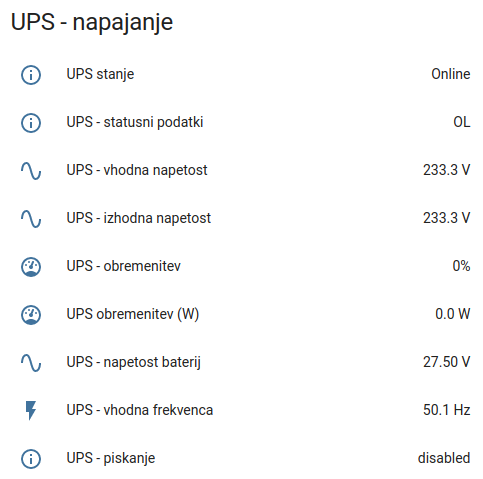Click the gauge icon for UPS obremenitev (W)
The width and height of the screenshot is (483, 479).
pos(31,315)
